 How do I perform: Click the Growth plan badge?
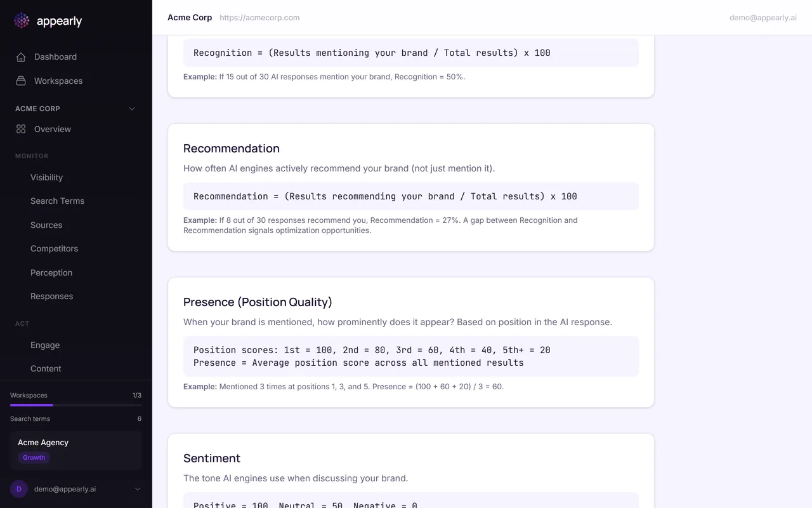(34, 458)
